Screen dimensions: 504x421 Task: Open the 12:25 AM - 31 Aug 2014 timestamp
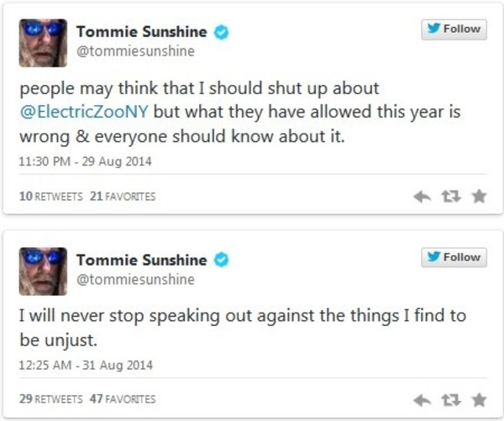pos(86,365)
